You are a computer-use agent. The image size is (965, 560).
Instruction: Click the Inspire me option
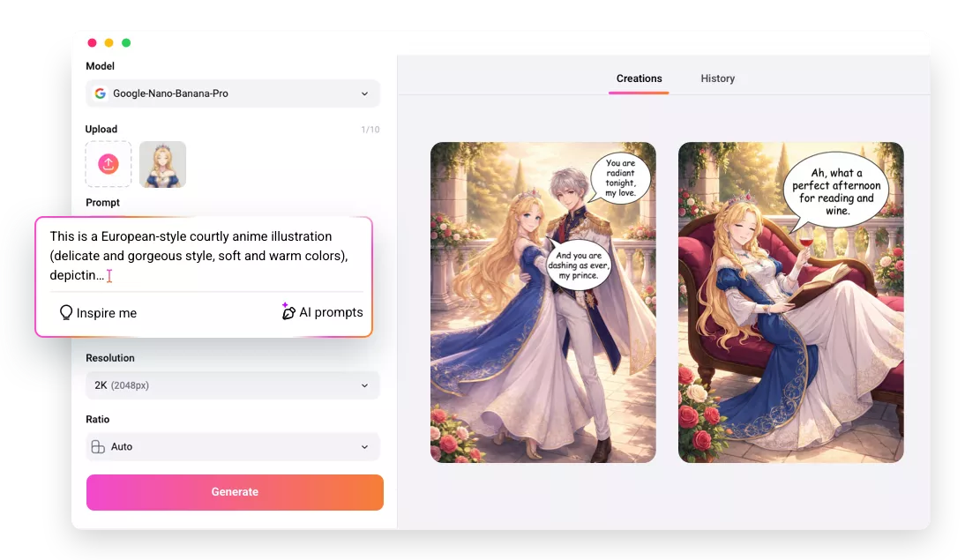pyautogui.click(x=97, y=312)
